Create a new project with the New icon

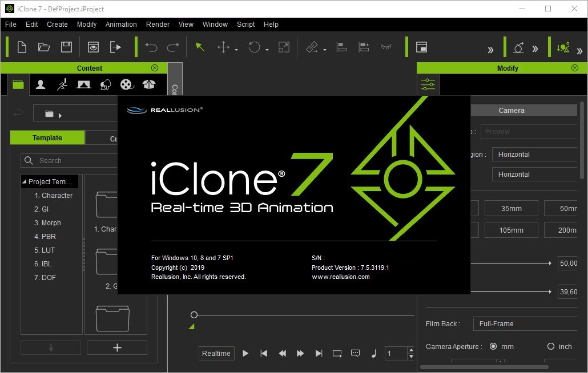[22, 47]
